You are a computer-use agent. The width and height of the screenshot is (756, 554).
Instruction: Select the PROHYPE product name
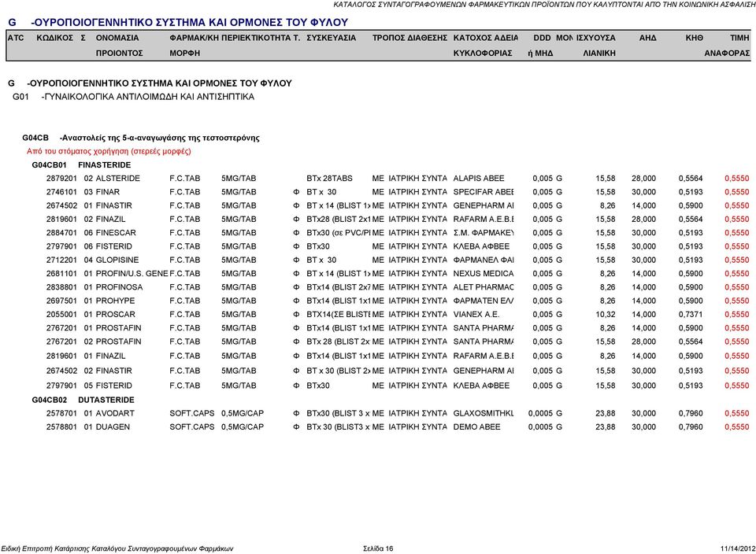point(115,301)
